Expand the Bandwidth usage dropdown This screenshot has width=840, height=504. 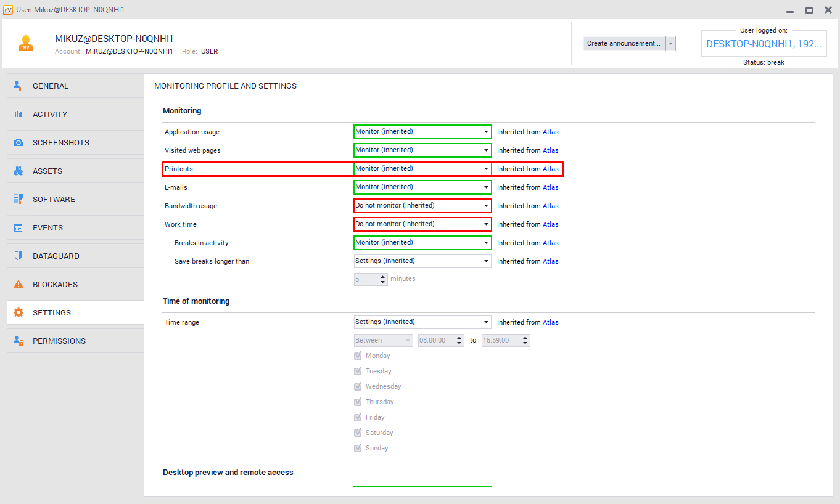click(422, 206)
